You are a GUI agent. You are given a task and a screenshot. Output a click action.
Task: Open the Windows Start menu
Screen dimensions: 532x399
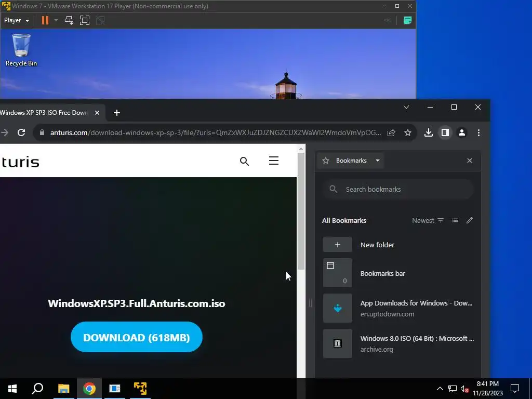click(12, 389)
